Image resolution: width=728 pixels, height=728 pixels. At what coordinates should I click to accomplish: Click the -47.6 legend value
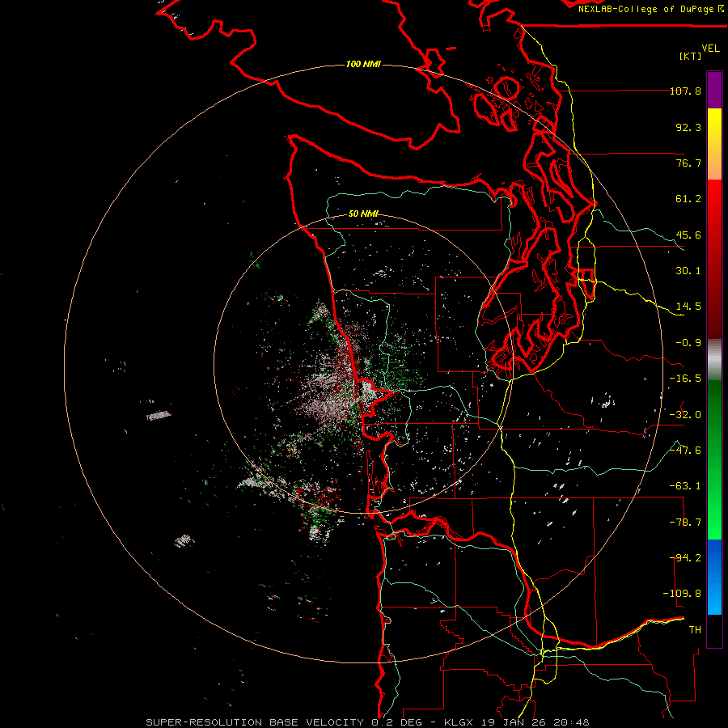tap(685, 451)
